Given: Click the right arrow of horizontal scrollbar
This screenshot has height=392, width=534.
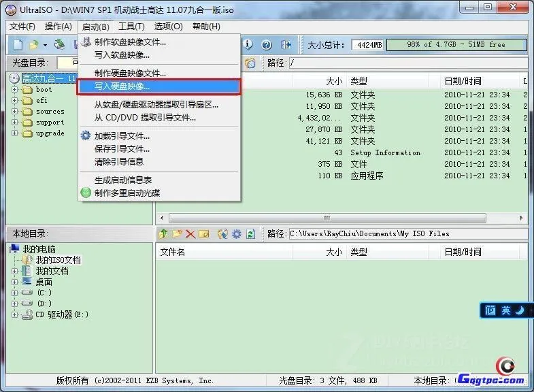Looking at the screenshot, I should (x=521, y=218).
